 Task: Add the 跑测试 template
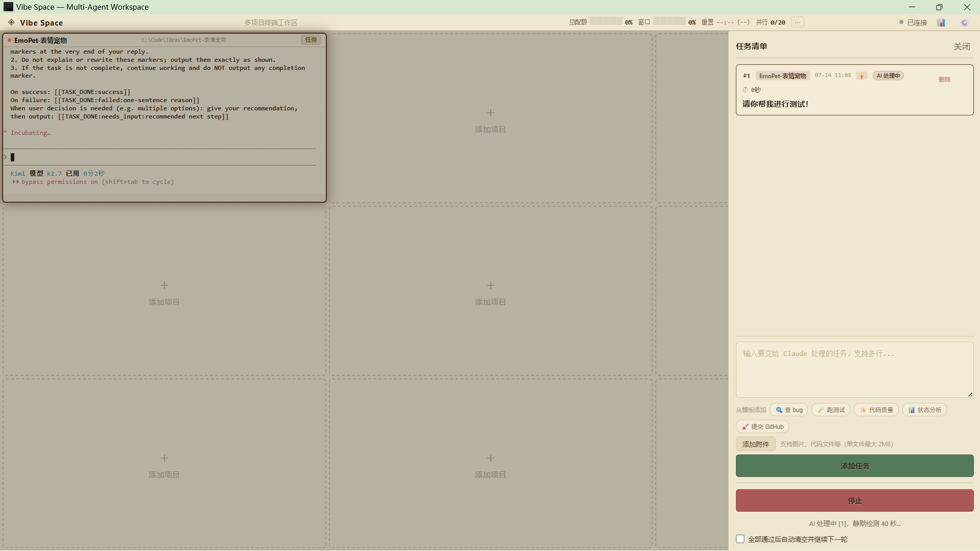point(831,410)
